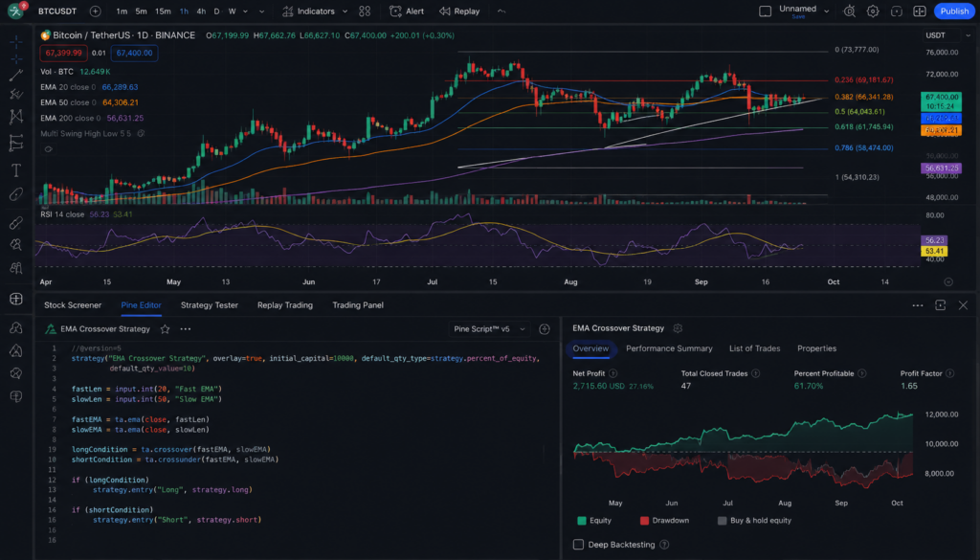Open the pitchfork drawing tools
980x560 pixels.
(16, 95)
